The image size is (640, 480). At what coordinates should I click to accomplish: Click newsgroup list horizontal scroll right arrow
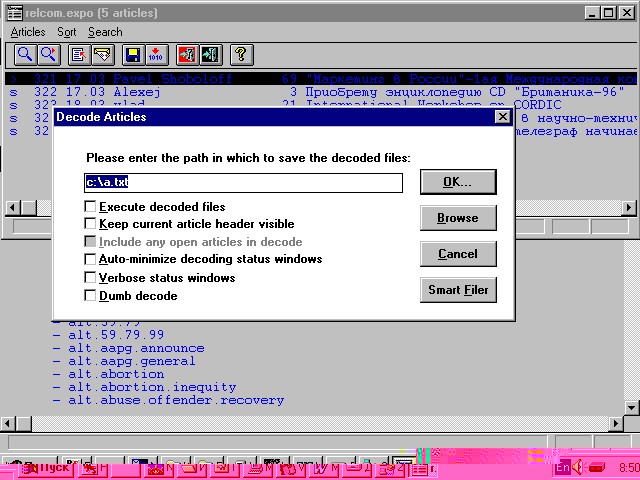pos(616,424)
